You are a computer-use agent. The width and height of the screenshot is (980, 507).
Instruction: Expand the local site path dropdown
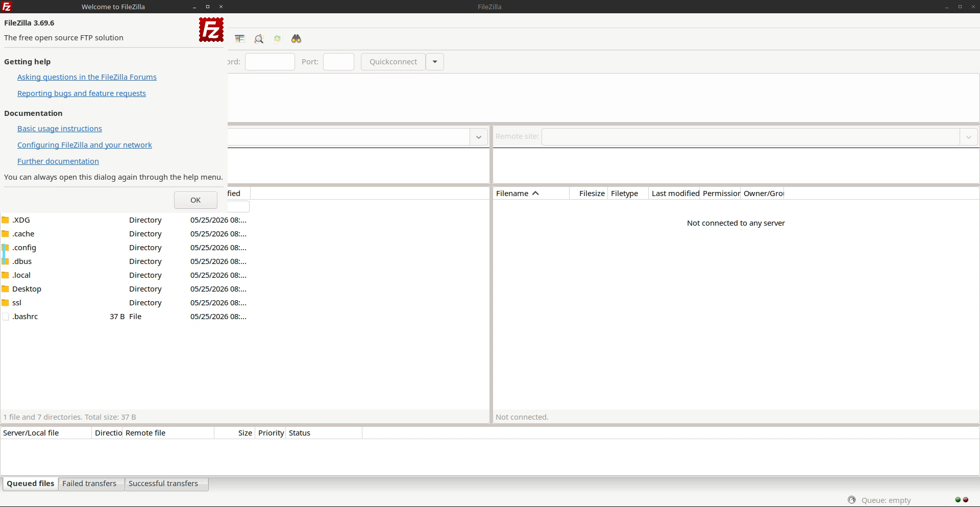coord(478,137)
